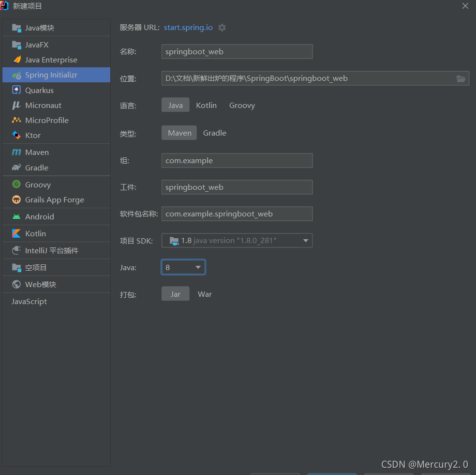Choose the Android entry

point(57,217)
